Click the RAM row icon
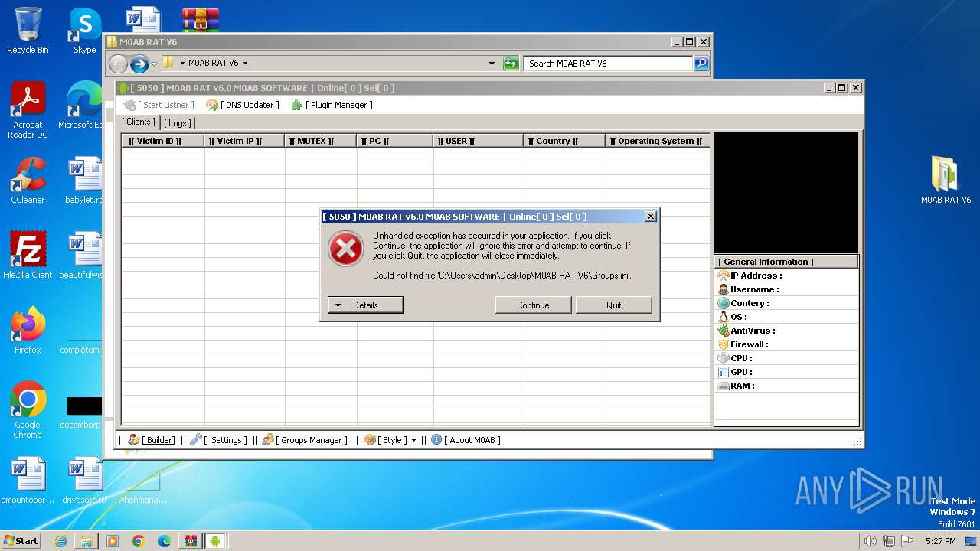 [724, 386]
